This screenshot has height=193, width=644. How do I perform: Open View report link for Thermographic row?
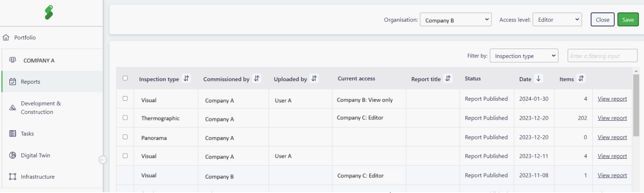click(x=612, y=118)
